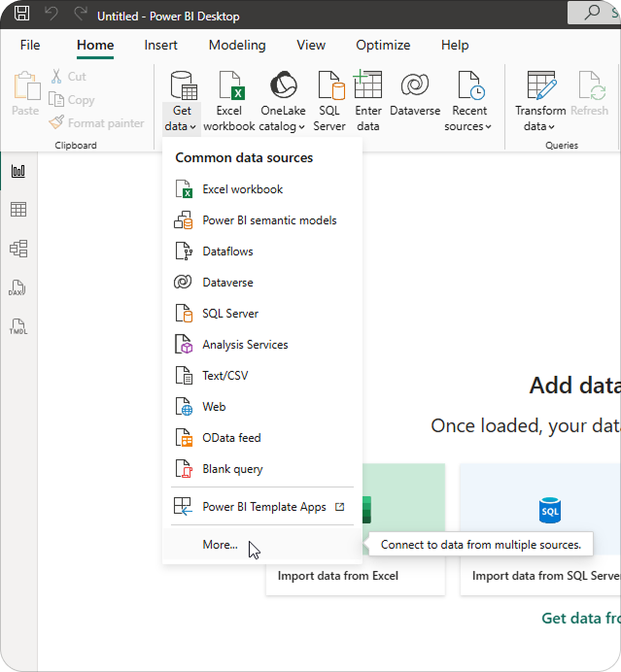
Task: Select Power BI semantic models
Action: [262, 220]
